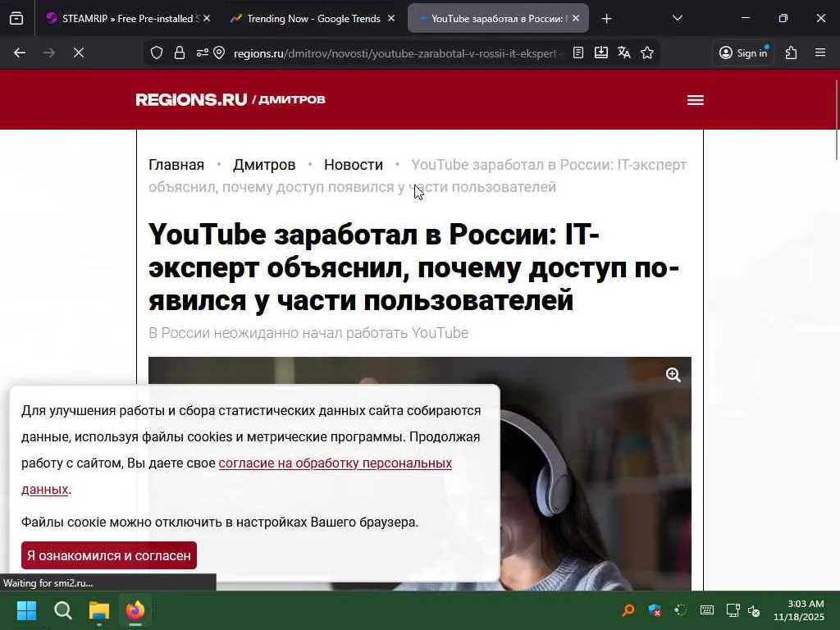Stop loading the page
Viewport: 840px width, 630px height.
[79, 53]
